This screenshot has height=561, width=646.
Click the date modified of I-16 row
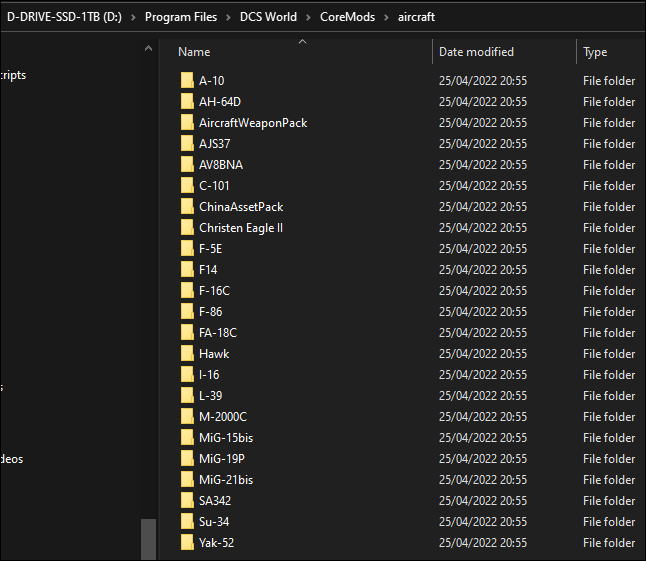483,375
